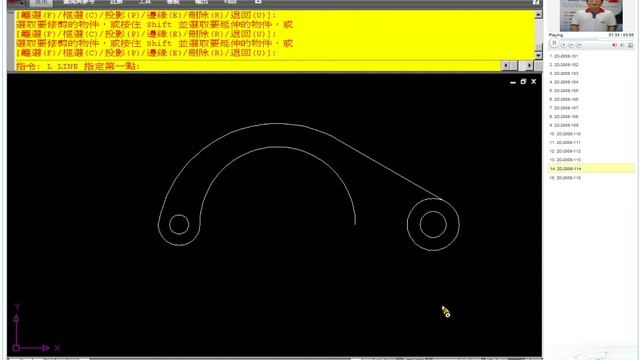
Task: Open playlist item 12. 2D-2008-112
Action: point(565,151)
